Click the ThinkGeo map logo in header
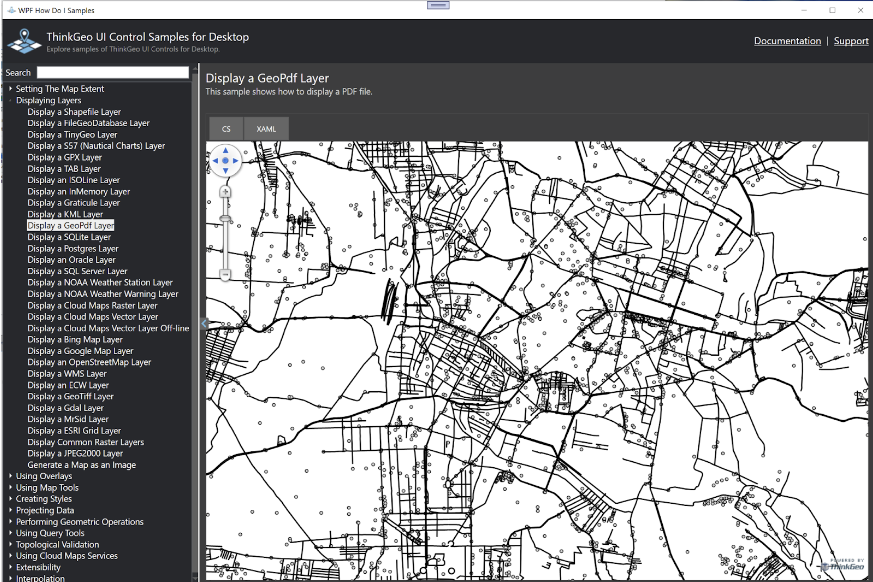This screenshot has width=873, height=582. click(24, 41)
